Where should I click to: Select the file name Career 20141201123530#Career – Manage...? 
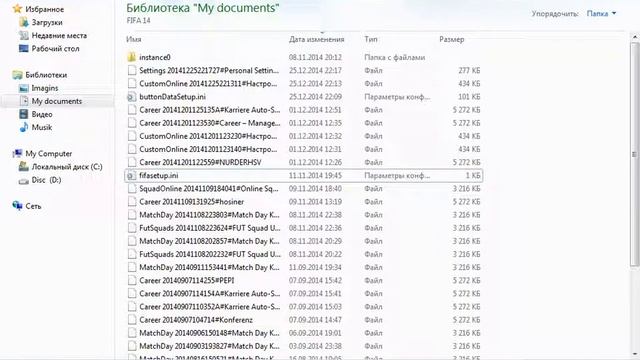(x=210, y=123)
